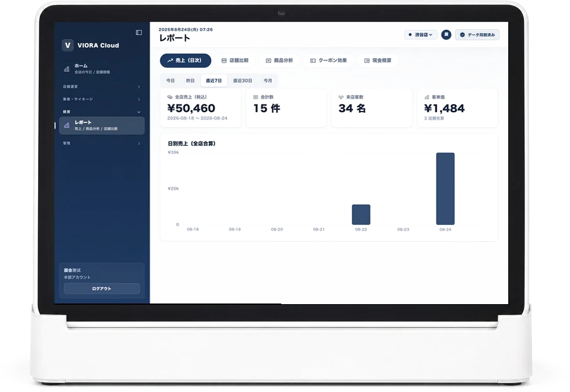
Task: Click the 08-18 axis label
Action: tap(193, 229)
